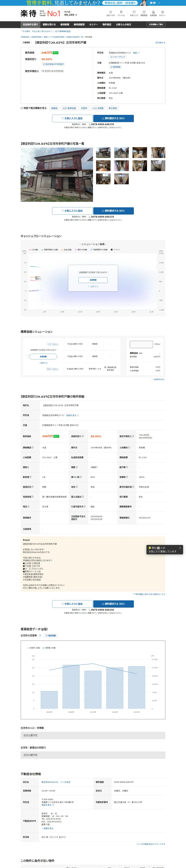186x868 pixels.
Task: Select the 空室率 map tab
Action: (84, 108)
